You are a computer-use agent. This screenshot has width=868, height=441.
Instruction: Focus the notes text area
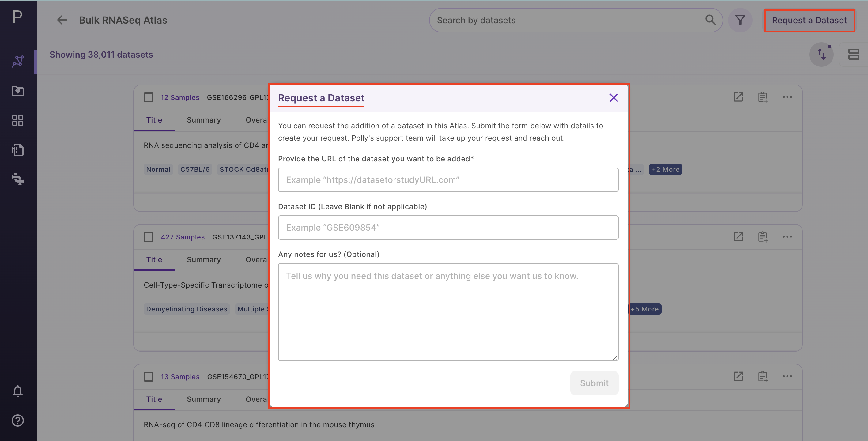point(448,312)
